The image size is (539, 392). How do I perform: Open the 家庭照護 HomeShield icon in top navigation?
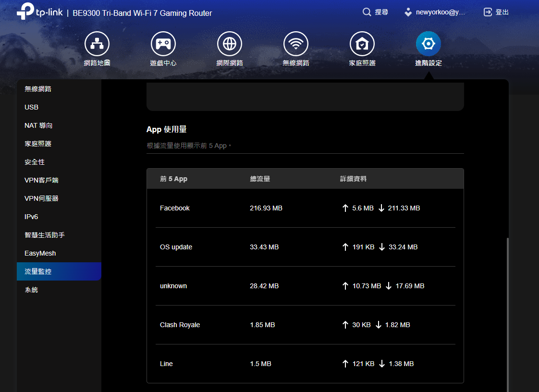[362, 44]
